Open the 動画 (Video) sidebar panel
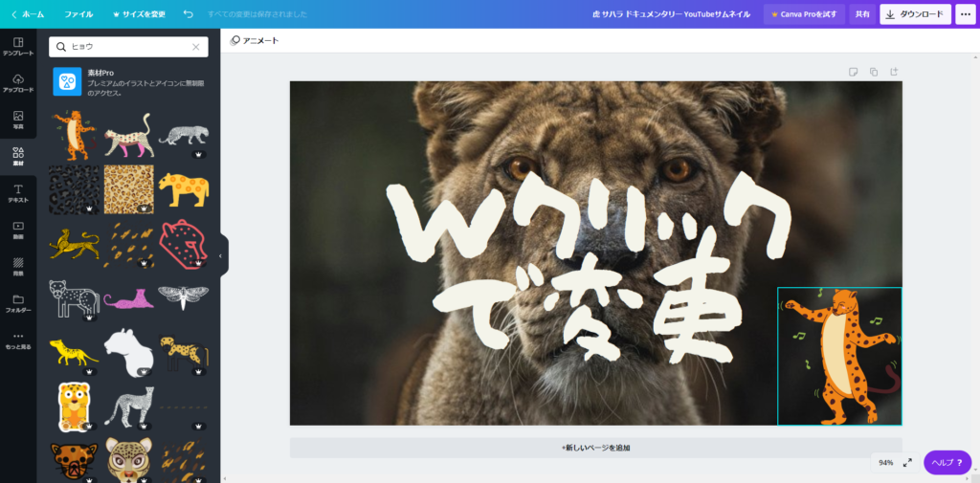Viewport: 980px width, 483px height. pyautogui.click(x=18, y=231)
